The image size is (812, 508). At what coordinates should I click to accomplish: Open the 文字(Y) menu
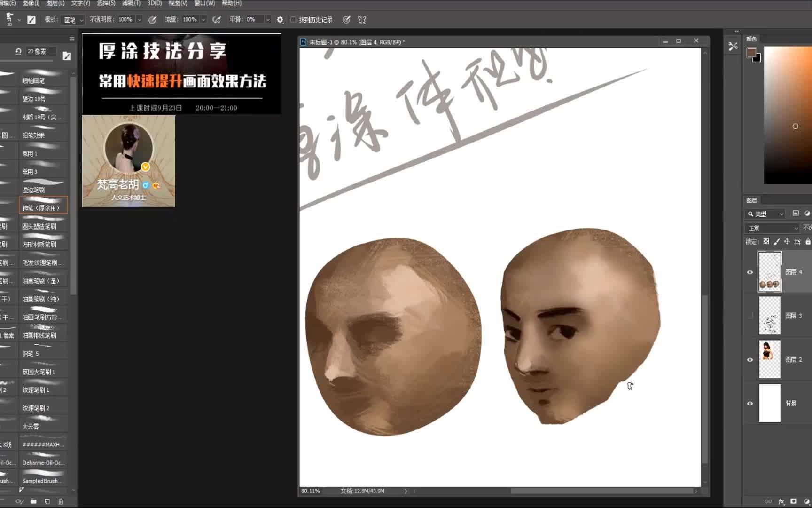tap(80, 3)
